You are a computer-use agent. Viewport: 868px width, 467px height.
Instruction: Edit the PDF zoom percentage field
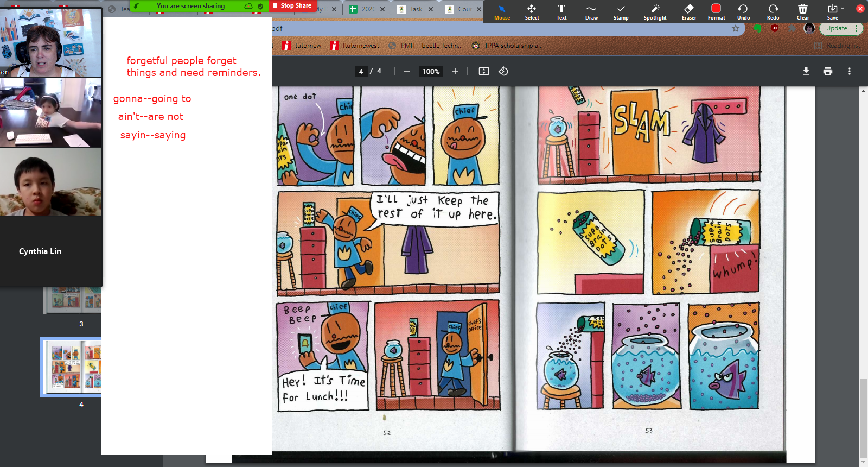431,71
